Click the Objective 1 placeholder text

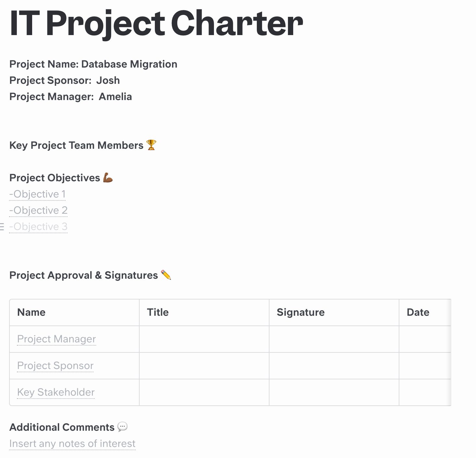coord(38,194)
